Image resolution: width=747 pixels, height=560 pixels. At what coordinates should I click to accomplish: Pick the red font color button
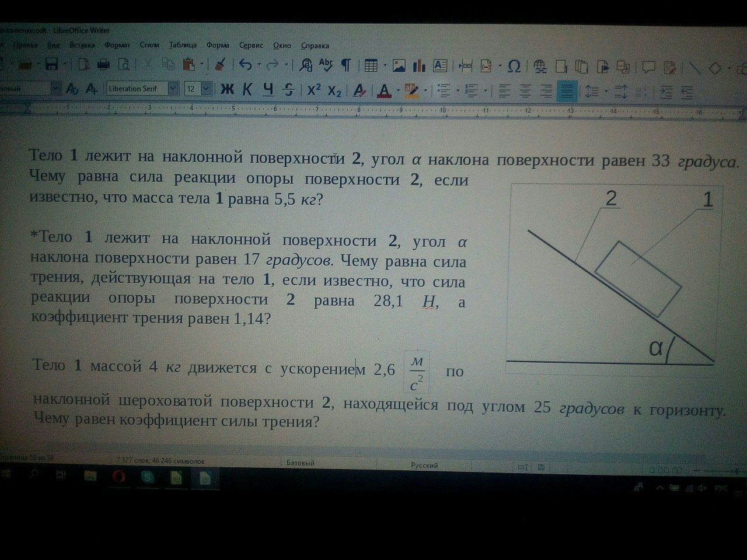pyautogui.click(x=383, y=90)
